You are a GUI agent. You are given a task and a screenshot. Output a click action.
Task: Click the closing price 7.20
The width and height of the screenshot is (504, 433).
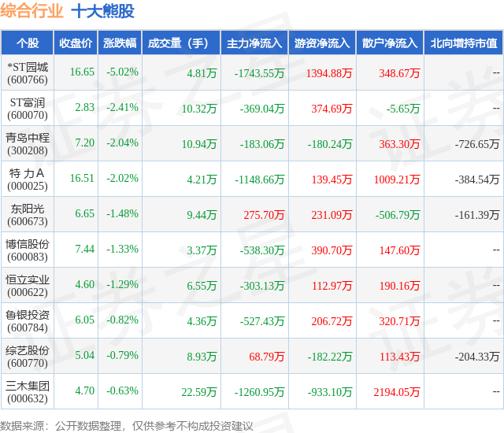[x=85, y=142]
